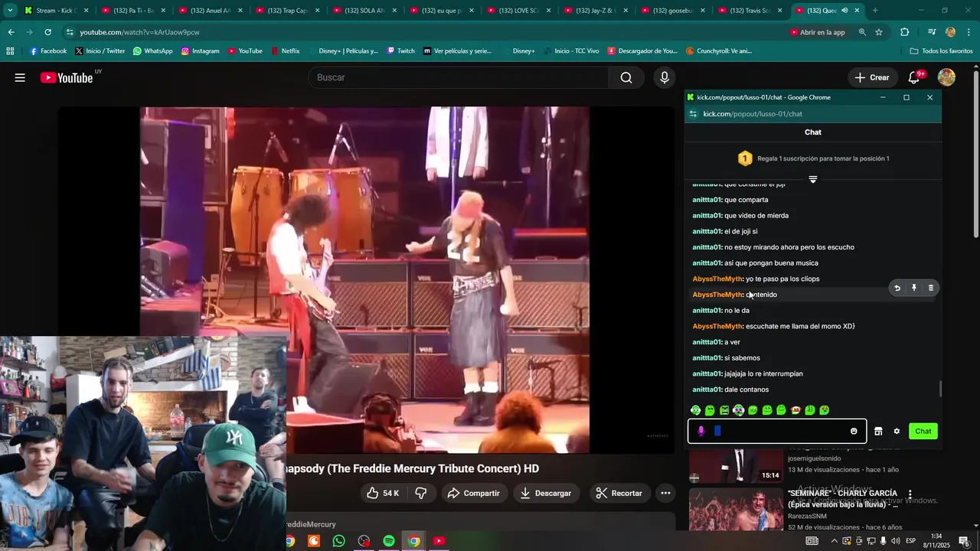
Task: Delete the hovered chat message with trash icon
Action: click(931, 288)
